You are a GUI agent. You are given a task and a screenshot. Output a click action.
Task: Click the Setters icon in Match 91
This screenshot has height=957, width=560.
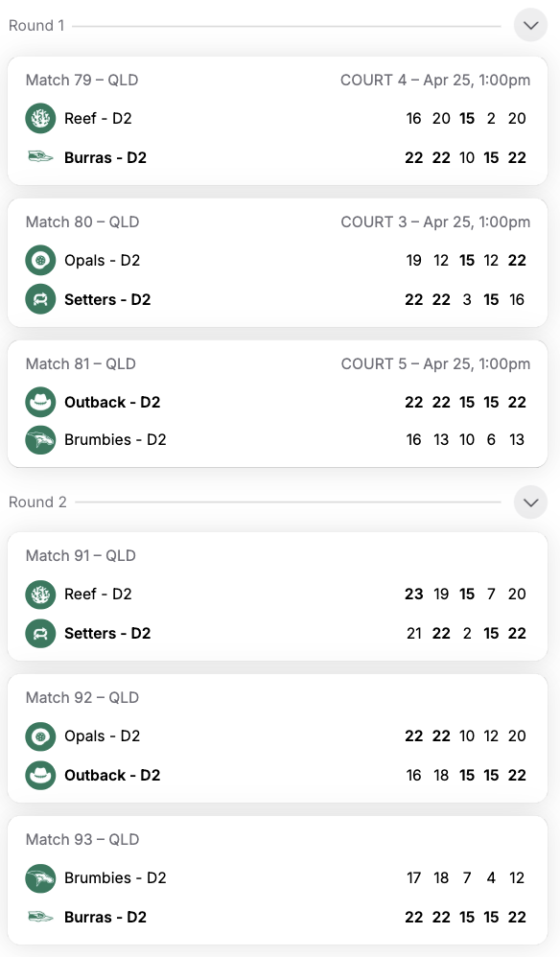click(x=40, y=633)
